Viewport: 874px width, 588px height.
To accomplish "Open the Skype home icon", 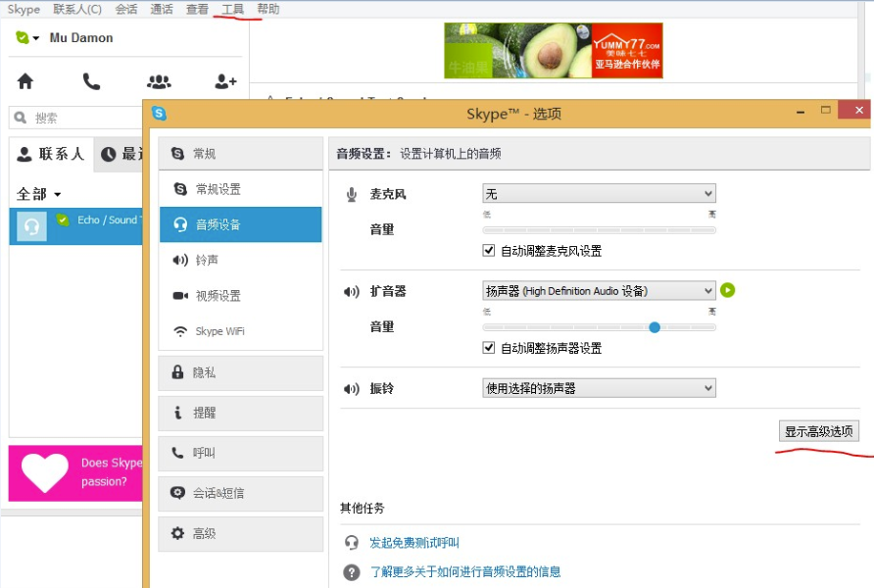I will point(25,81).
